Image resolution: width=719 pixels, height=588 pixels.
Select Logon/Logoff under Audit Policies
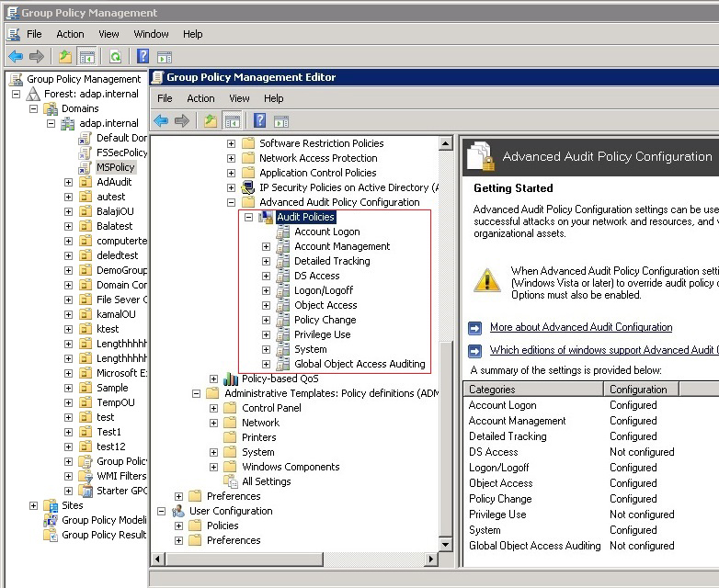point(323,290)
